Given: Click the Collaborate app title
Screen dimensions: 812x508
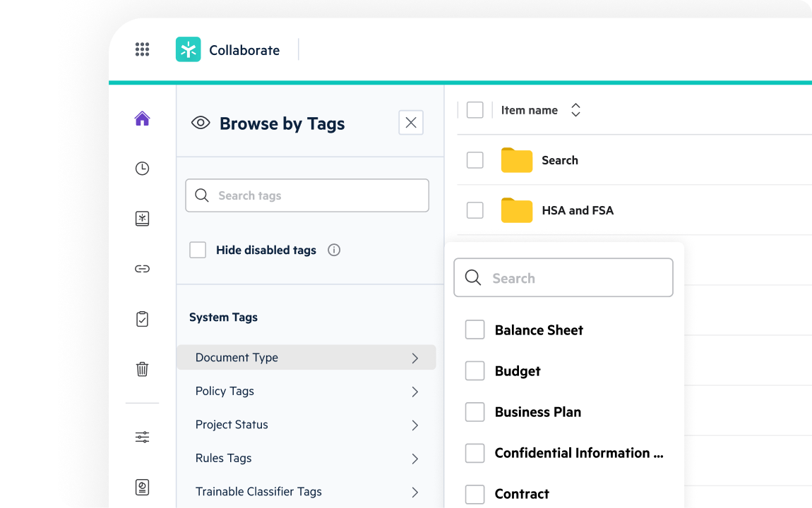Looking at the screenshot, I should coord(244,50).
